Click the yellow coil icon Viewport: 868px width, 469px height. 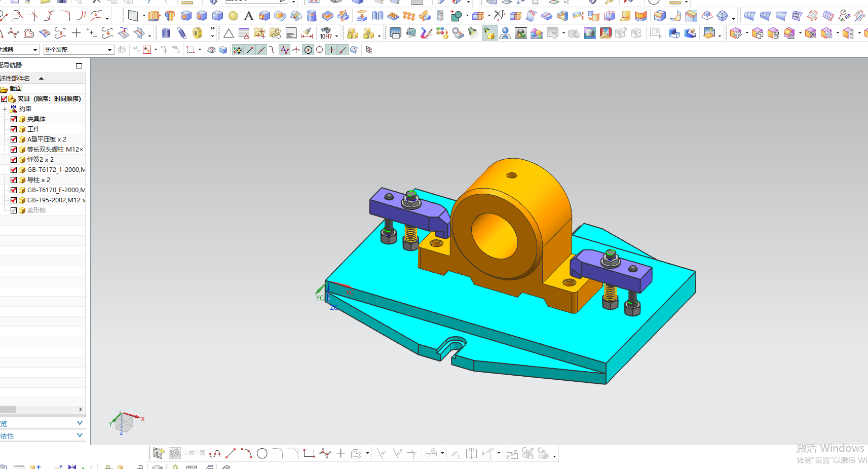197,33
